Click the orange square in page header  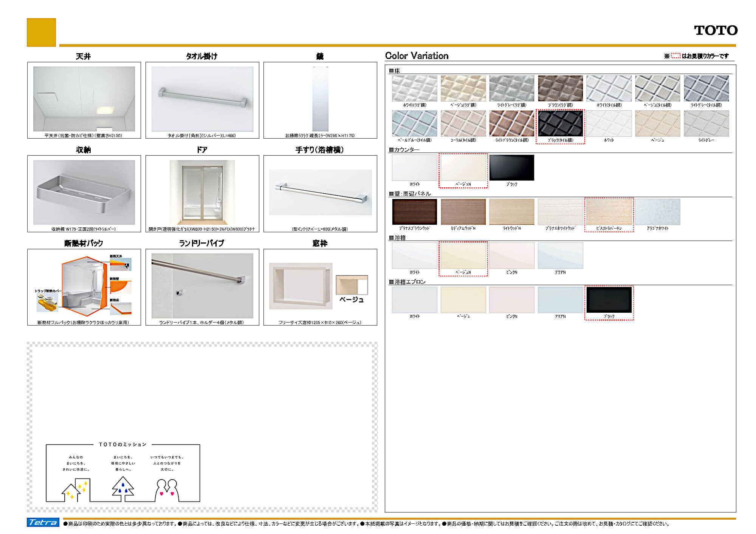41,32
